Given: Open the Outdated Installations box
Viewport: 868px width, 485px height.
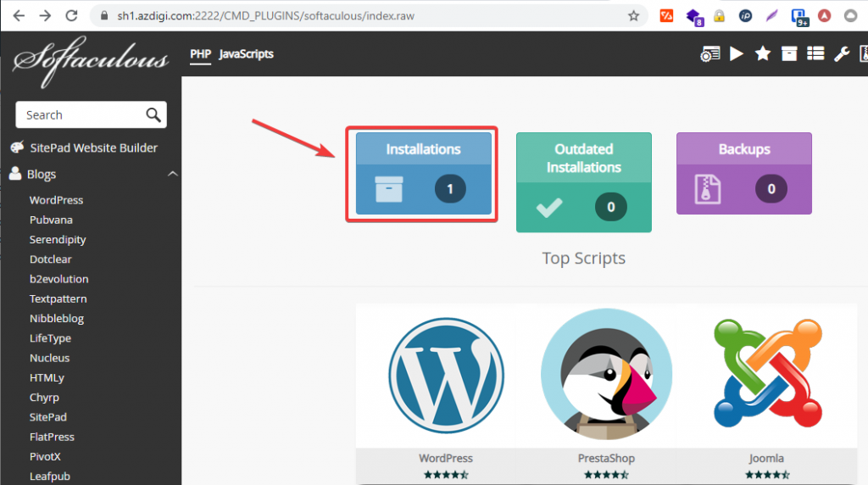Looking at the screenshot, I should point(583,182).
